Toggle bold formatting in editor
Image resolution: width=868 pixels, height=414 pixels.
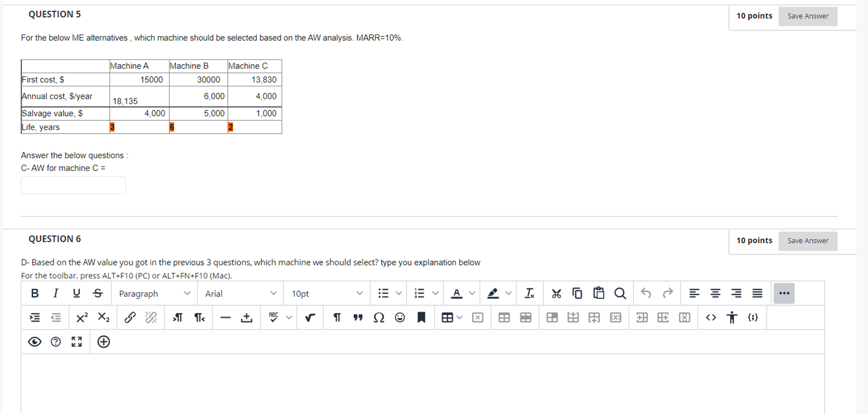coord(35,293)
